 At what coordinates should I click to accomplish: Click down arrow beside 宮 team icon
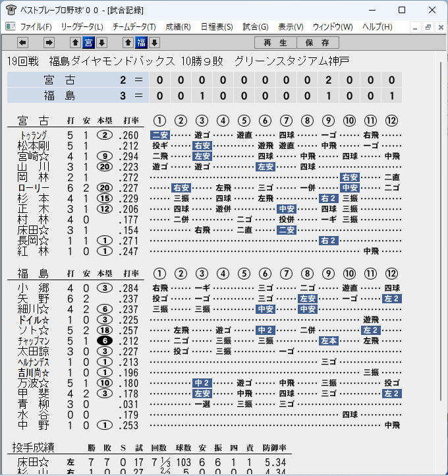[102, 43]
